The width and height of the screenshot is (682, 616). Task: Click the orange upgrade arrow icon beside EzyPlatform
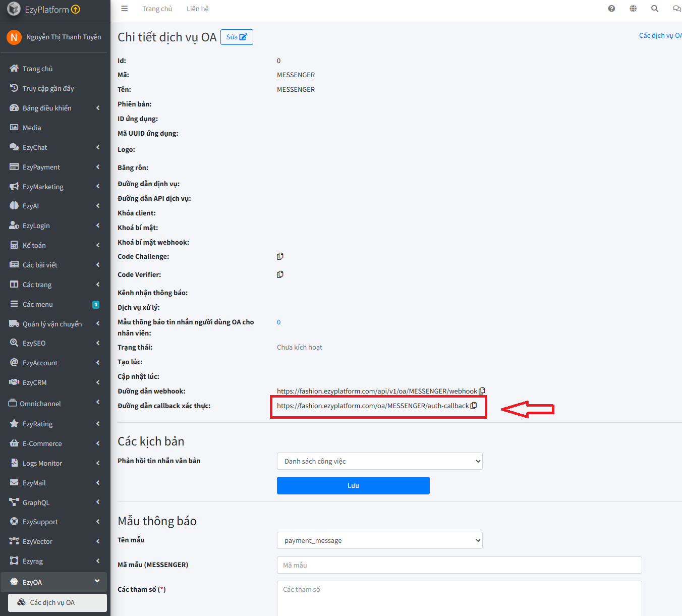point(76,9)
